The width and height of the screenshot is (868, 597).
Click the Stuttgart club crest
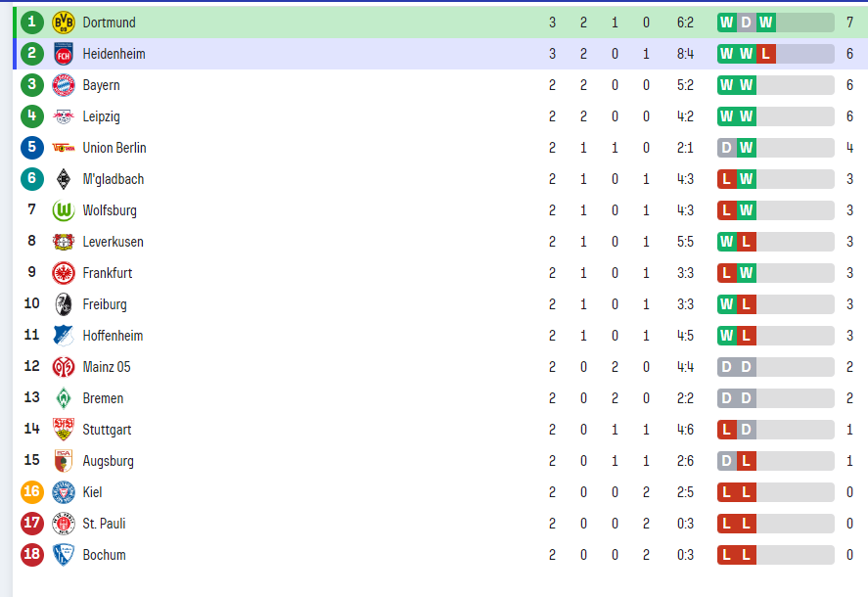(x=63, y=430)
